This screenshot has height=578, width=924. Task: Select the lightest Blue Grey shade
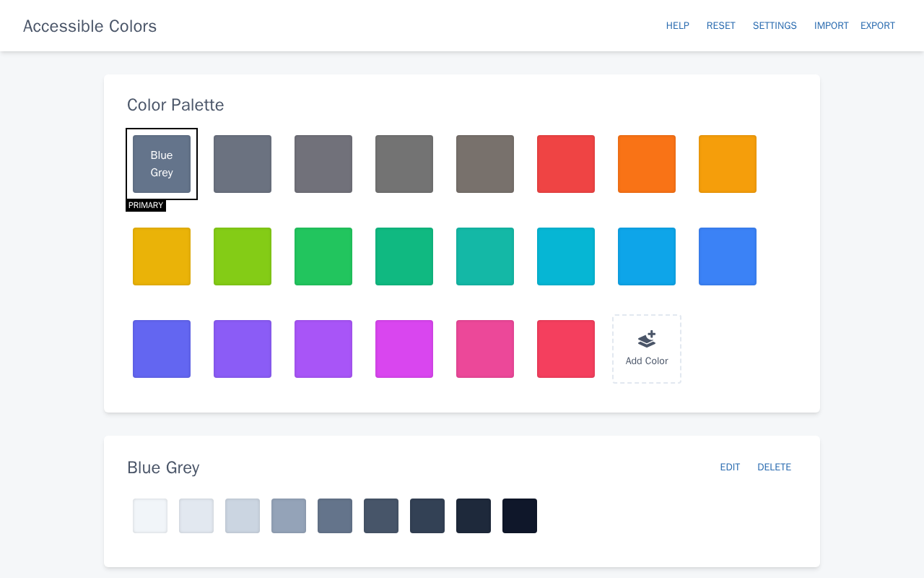point(150,516)
